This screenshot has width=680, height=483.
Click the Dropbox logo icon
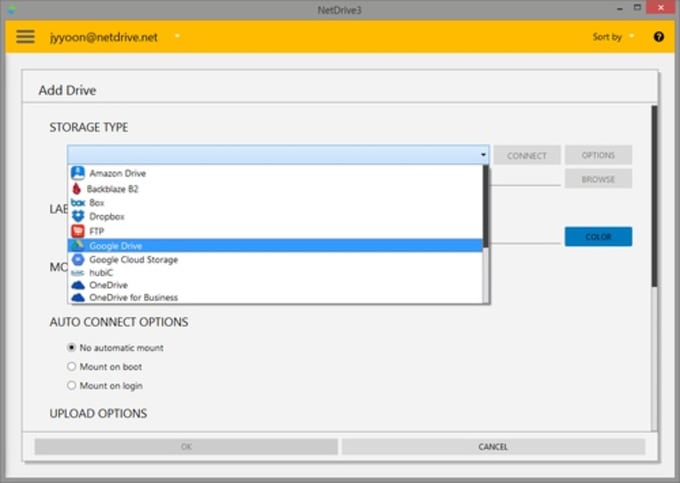click(x=78, y=216)
